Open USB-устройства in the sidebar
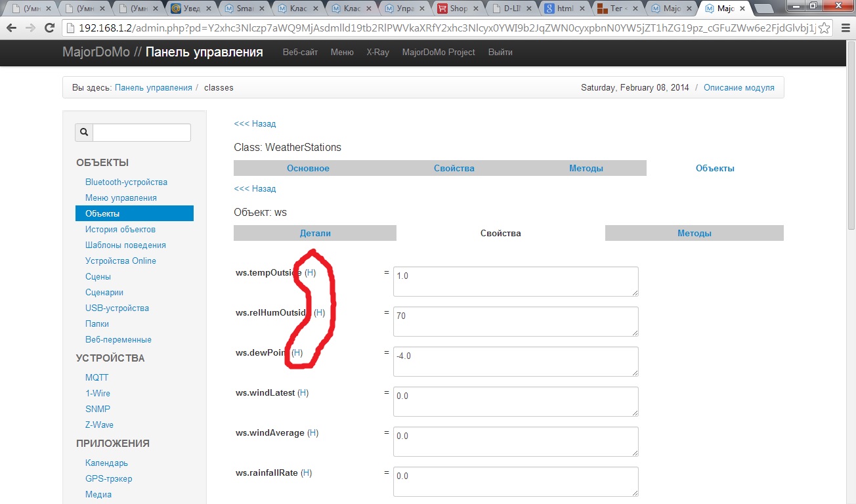This screenshot has height=504, width=856. point(117,308)
